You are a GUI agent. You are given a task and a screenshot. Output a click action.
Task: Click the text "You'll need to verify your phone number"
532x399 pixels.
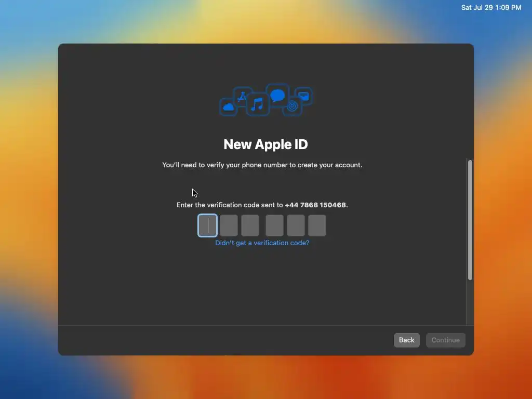pos(225,165)
